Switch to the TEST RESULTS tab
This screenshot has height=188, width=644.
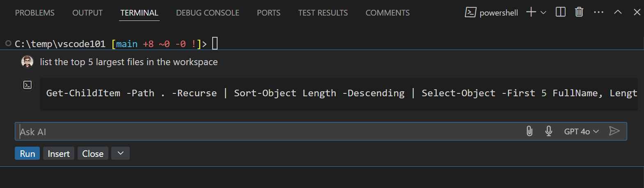pyautogui.click(x=323, y=13)
